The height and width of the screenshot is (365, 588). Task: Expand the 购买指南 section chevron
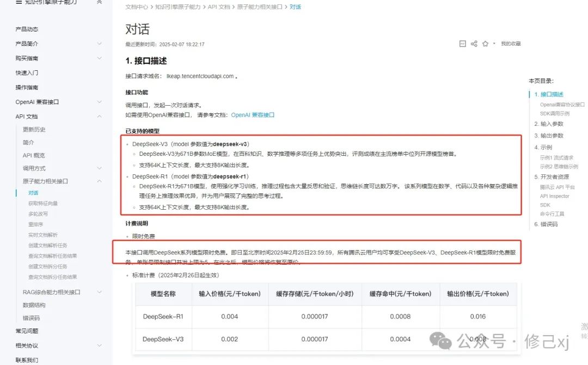click(x=100, y=58)
